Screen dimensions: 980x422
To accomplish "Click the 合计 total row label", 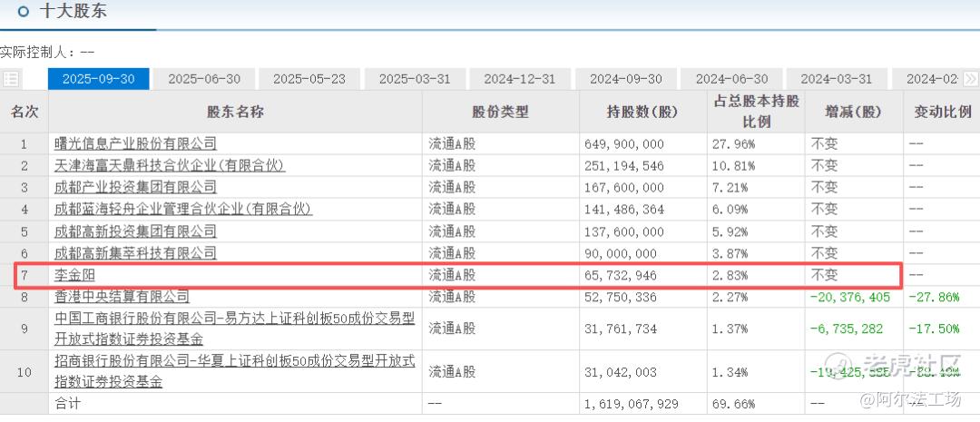I will 67,404.
